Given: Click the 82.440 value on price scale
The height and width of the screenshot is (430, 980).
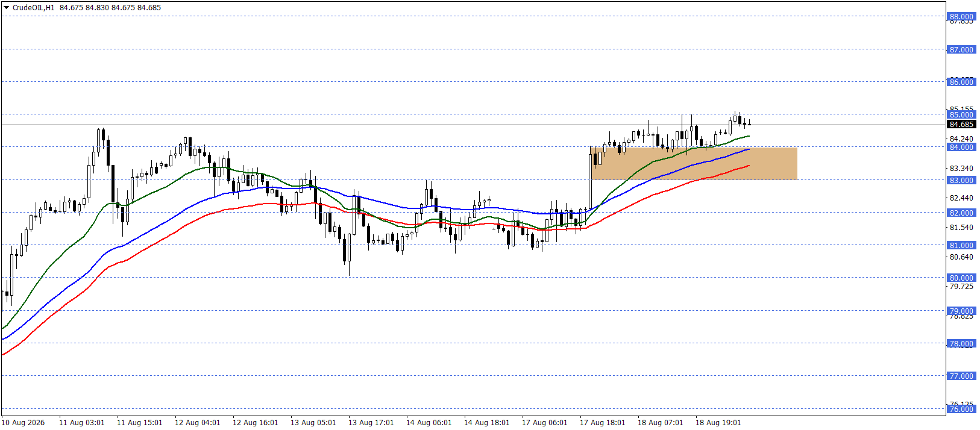Looking at the screenshot, I should point(961,198).
